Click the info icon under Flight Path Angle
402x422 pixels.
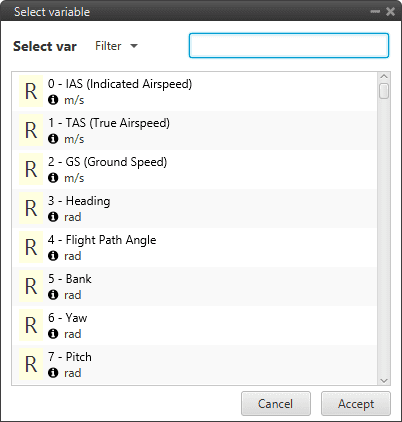[53, 256]
